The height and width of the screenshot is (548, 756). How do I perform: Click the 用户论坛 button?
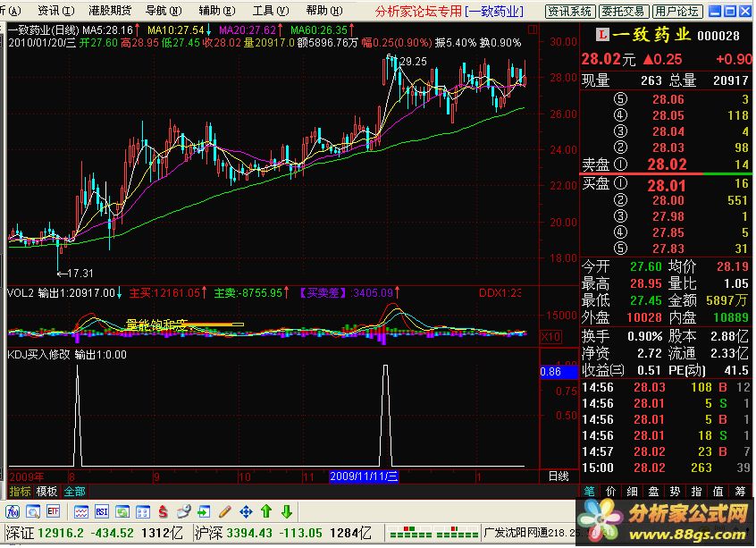[x=677, y=11]
